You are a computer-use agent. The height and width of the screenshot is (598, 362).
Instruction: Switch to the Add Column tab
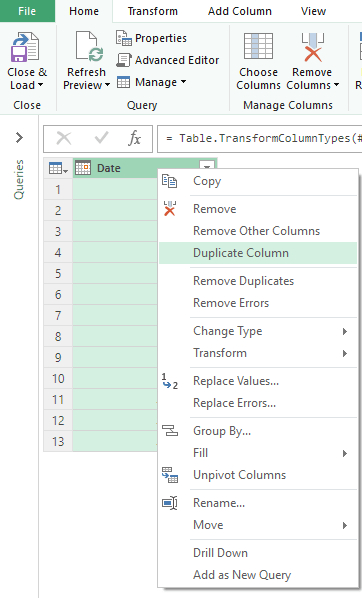tap(240, 11)
